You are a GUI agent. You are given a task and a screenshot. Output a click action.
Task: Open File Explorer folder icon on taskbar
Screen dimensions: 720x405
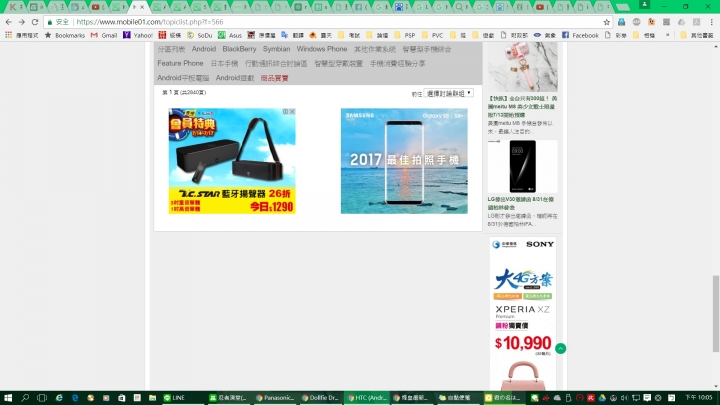click(x=152, y=398)
